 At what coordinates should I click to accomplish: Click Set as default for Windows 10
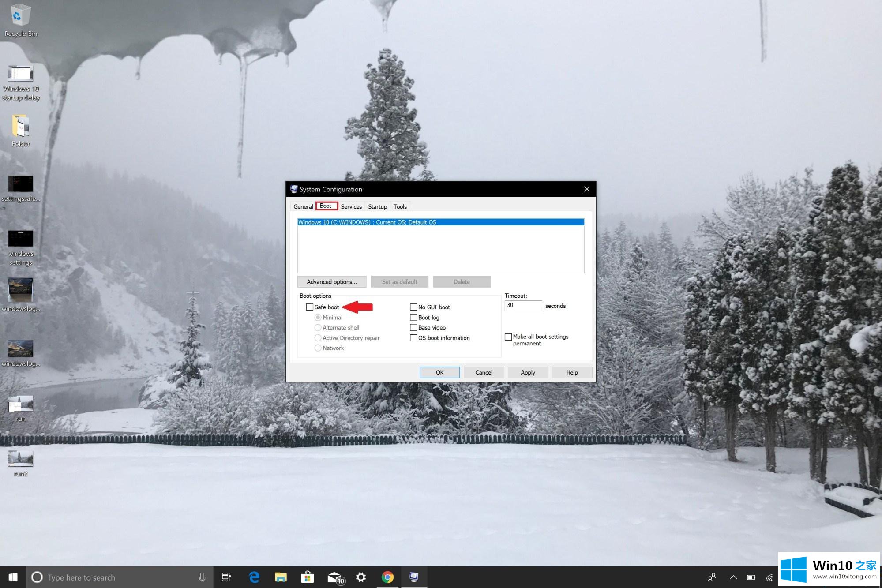(399, 281)
